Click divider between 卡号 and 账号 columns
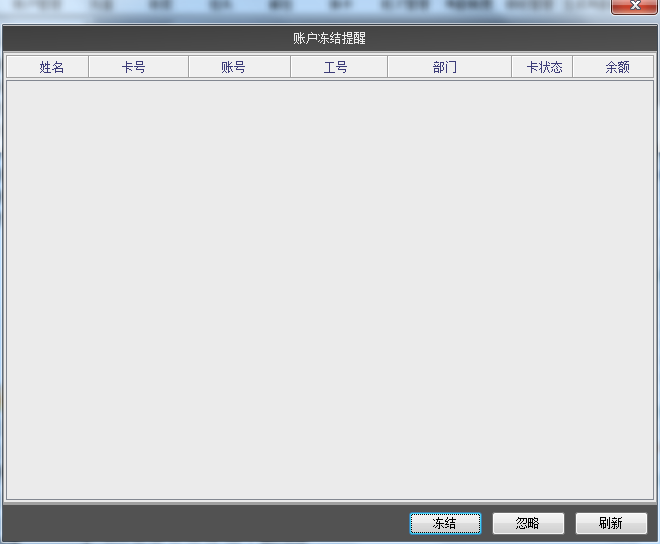This screenshot has height=544, width=660. [188, 67]
